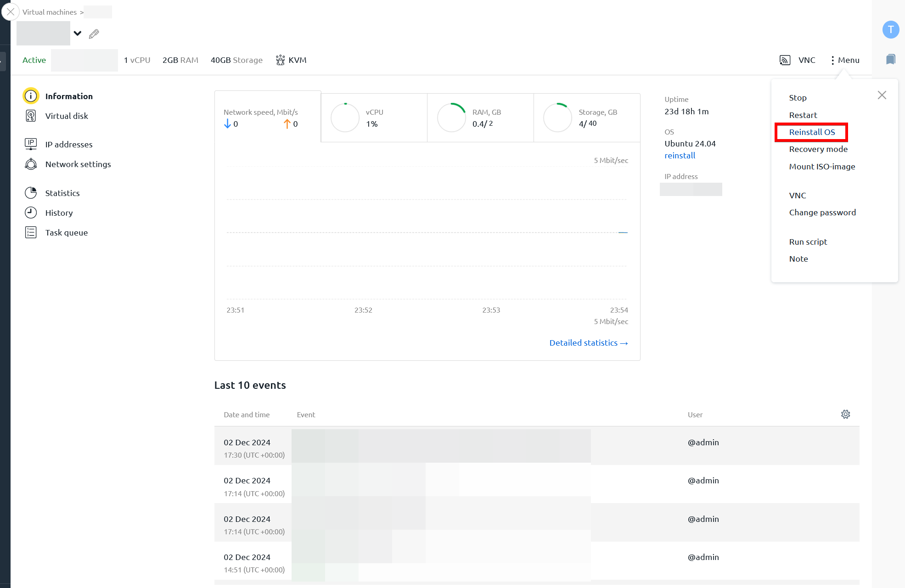Expand Last 10 events settings gear
905x588 pixels.
point(846,414)
